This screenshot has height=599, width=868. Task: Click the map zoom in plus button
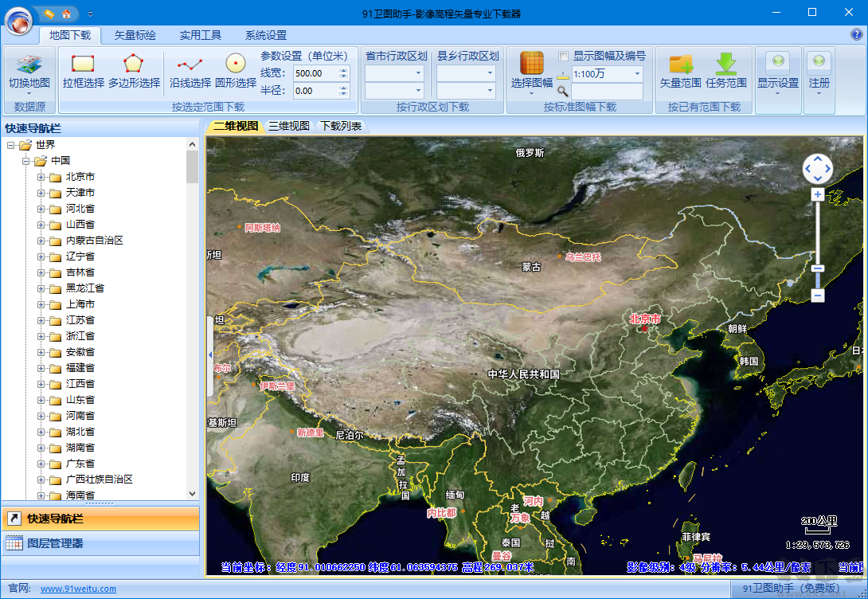(818, 194)
